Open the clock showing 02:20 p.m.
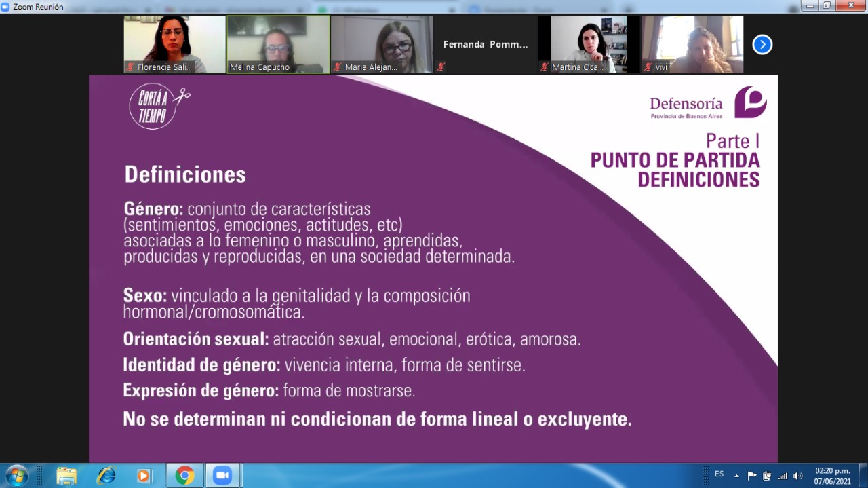The width and height of the screenshot is (868, 488). coord(832,475)
